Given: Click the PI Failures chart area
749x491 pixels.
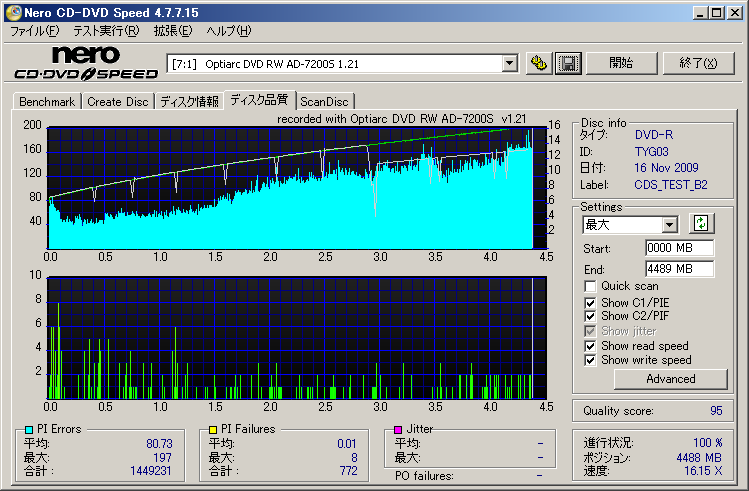Looking at the screenshot, I should click(x=297, y=338).
